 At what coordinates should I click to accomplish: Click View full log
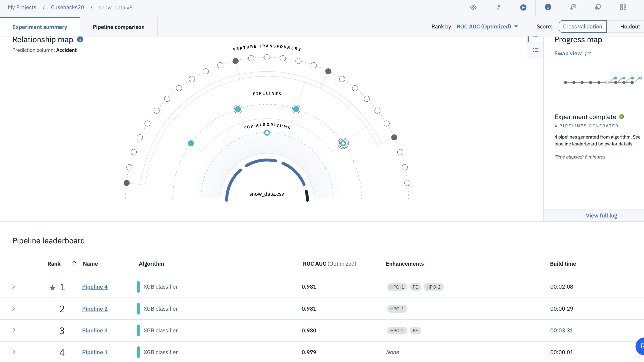(601, 216)
